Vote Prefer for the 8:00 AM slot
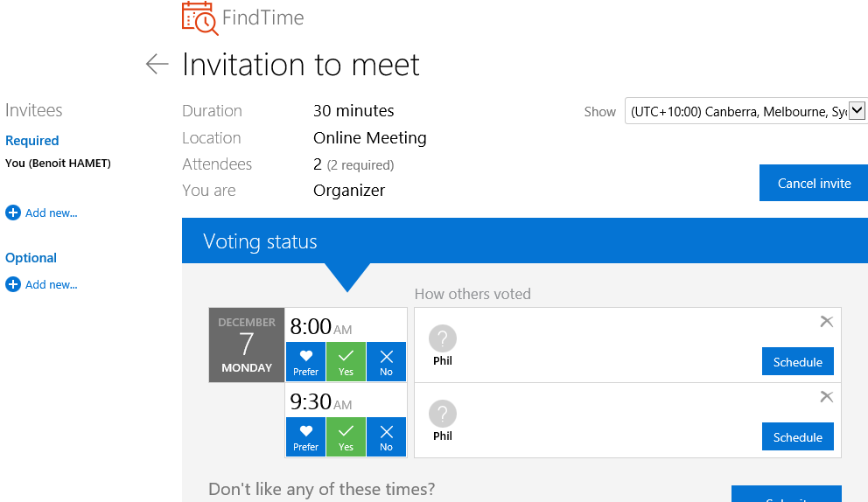Viewport: 868px width, 502px height. pos(305,362)
